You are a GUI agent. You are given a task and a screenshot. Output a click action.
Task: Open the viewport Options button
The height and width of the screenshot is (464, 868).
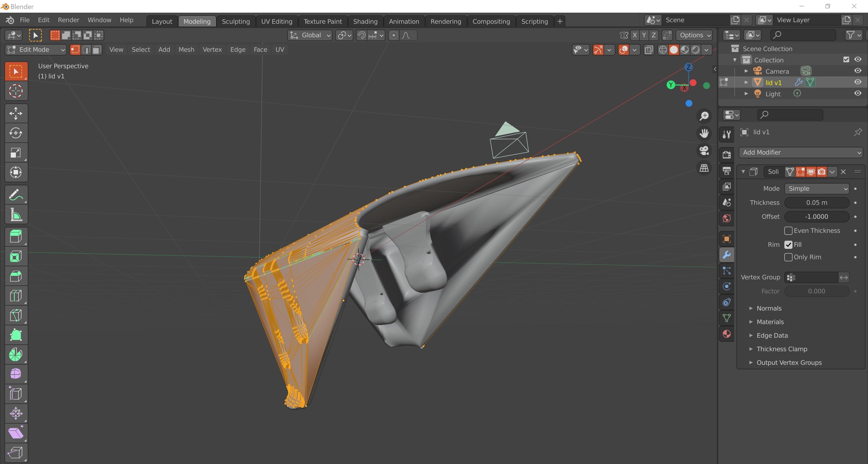pos(694,35)
